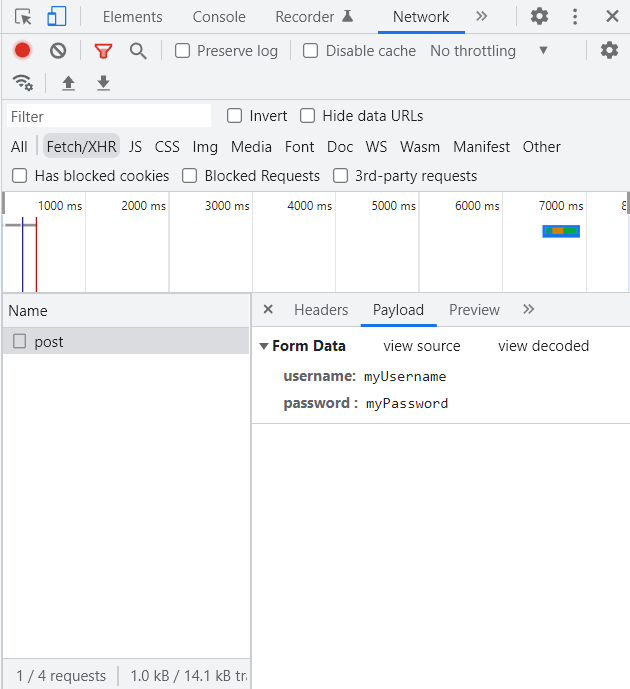Click the import HAR file upload icon
Screen dimensions: 630x689
tap(68, 83)
